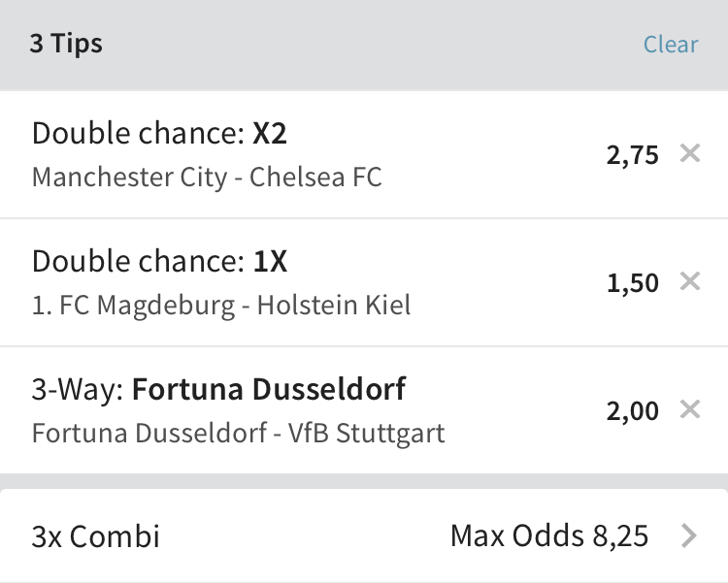Open the Fortuna Dusseldorf - VfB Stuttgart match line
Viewport: 728px width, 583px height.
(x=238, y=433)
